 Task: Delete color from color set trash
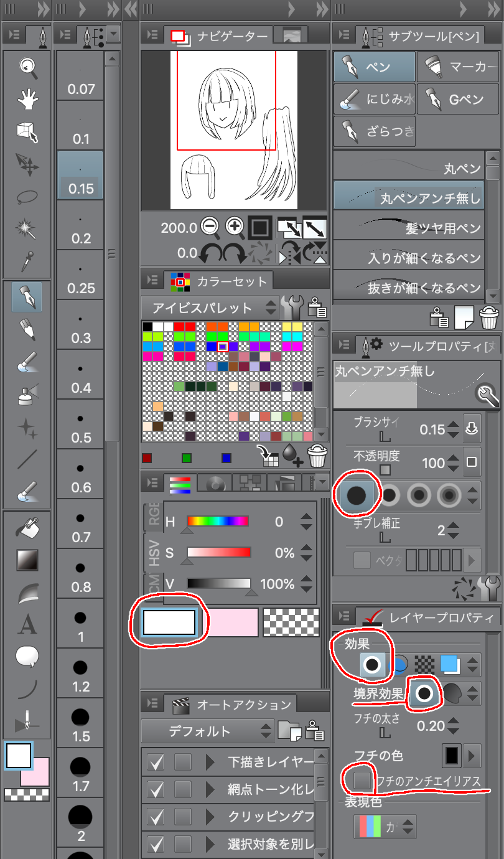[317, 457]
